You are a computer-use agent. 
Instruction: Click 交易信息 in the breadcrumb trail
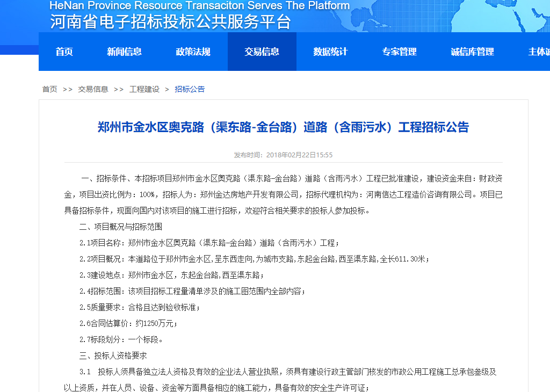[93, 89]
